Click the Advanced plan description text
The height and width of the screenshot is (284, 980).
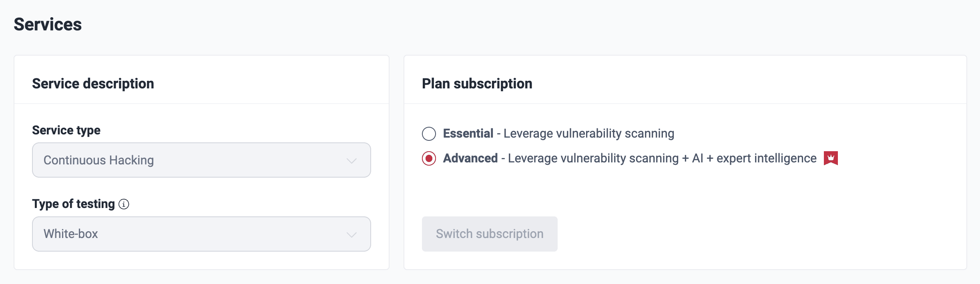tap(661, 158)
